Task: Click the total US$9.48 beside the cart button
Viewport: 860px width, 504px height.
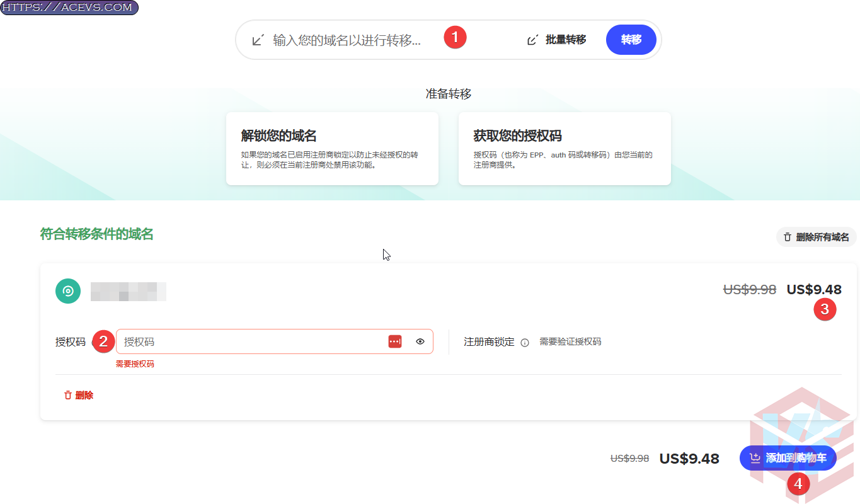Action: 689,459
